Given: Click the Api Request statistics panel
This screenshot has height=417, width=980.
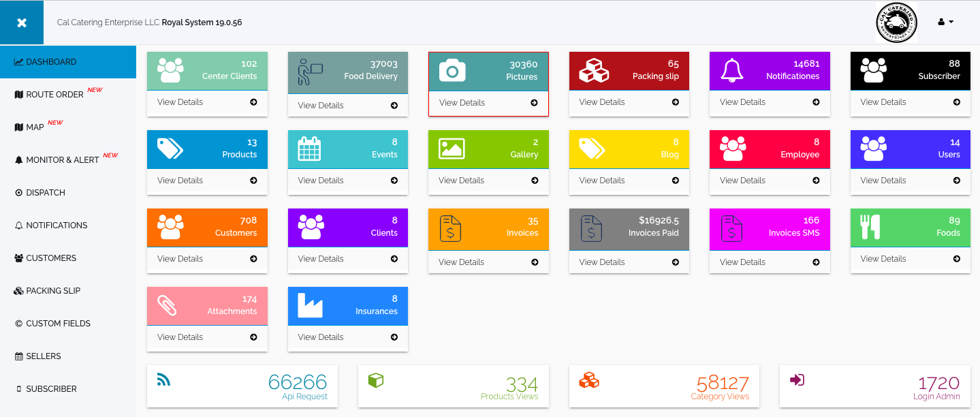Looking at the screenshot, I should tap(242, 386).
